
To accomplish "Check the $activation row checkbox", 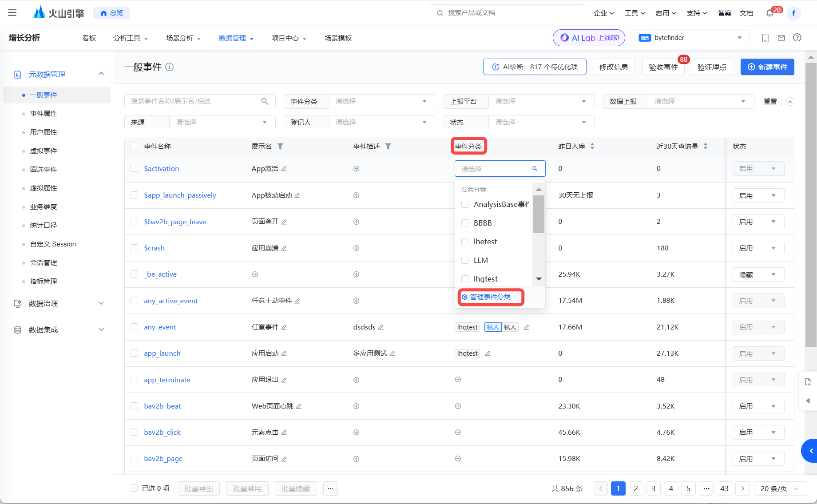I will [x=134, y=169].
